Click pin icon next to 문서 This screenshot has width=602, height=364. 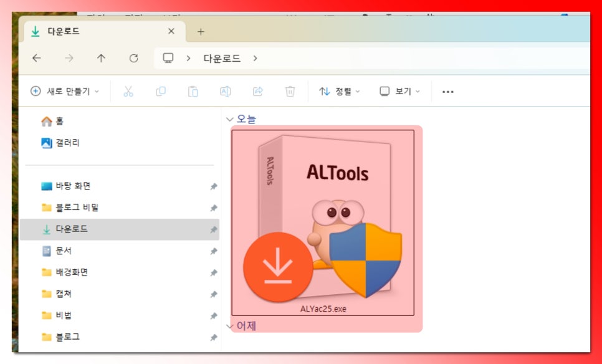(x=214, y=251)
